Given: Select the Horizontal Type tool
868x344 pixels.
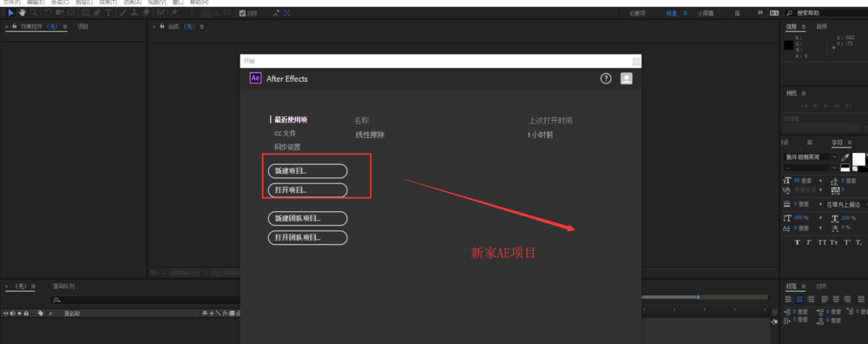Looking at the screenshot, I should point(108,12).
